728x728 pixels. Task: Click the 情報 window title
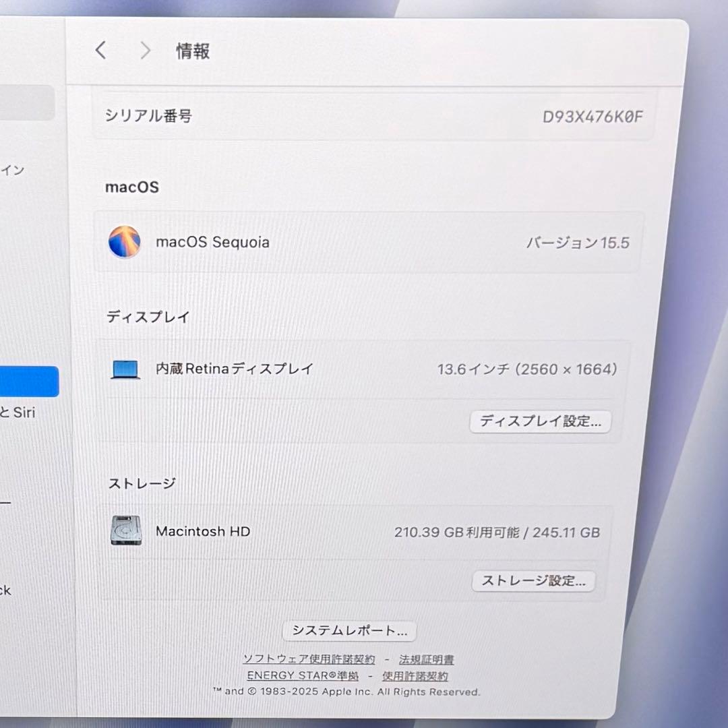coord(193,50)
